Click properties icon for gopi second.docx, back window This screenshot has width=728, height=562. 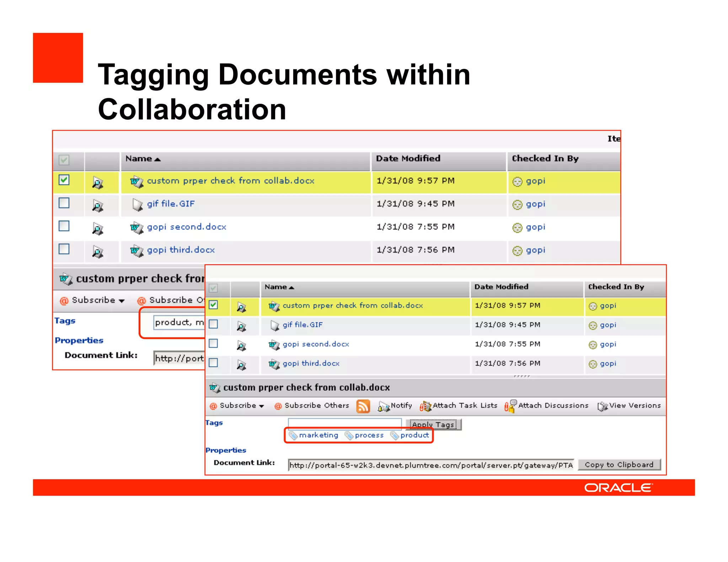(98, 229)
